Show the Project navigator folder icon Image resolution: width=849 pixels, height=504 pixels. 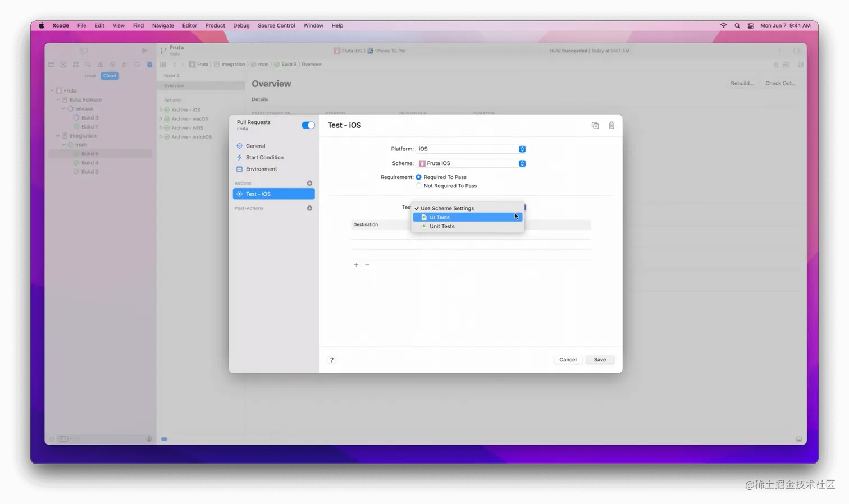(51, 65)
